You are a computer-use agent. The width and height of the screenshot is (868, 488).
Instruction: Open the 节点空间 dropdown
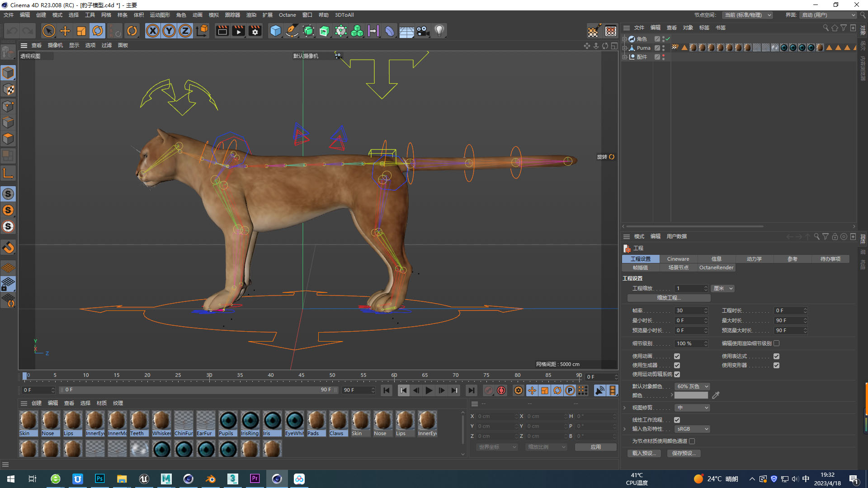[747, 15]
